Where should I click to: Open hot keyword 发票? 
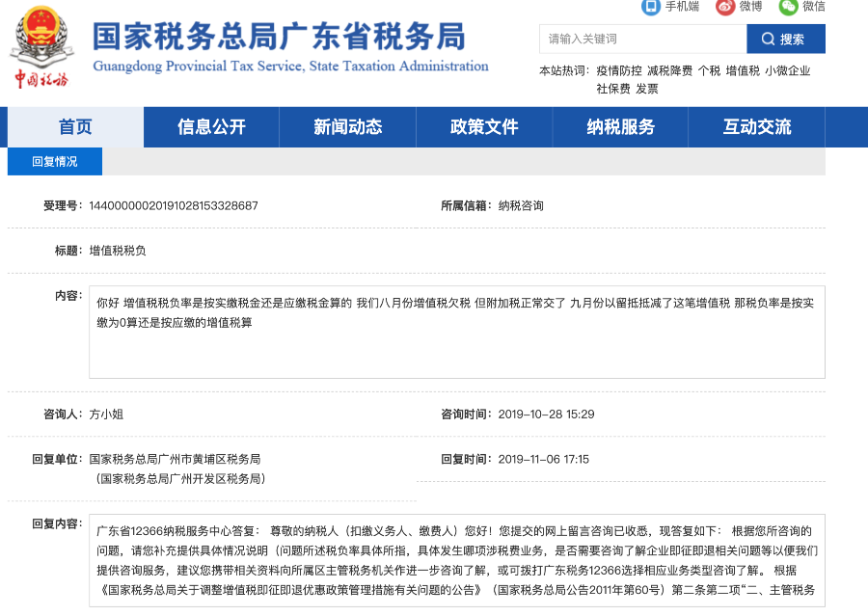pyautogui.click(x=647, y=89)
